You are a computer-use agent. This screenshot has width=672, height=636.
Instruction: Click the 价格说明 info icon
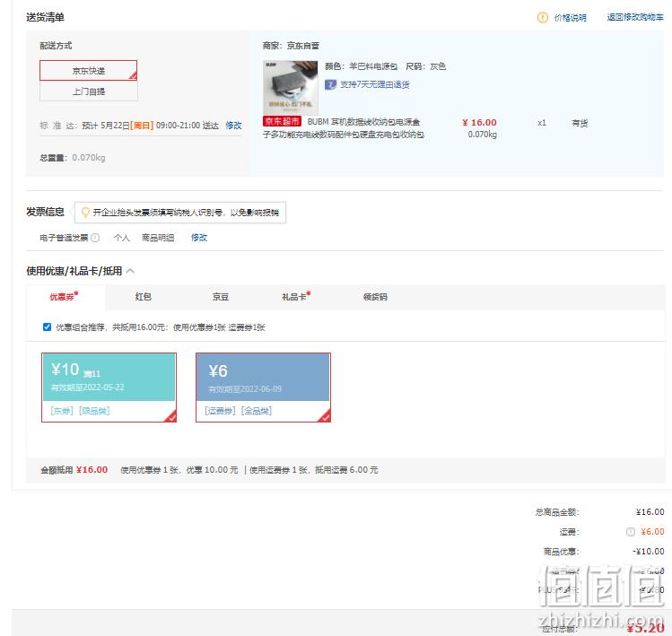click(542, 18)
